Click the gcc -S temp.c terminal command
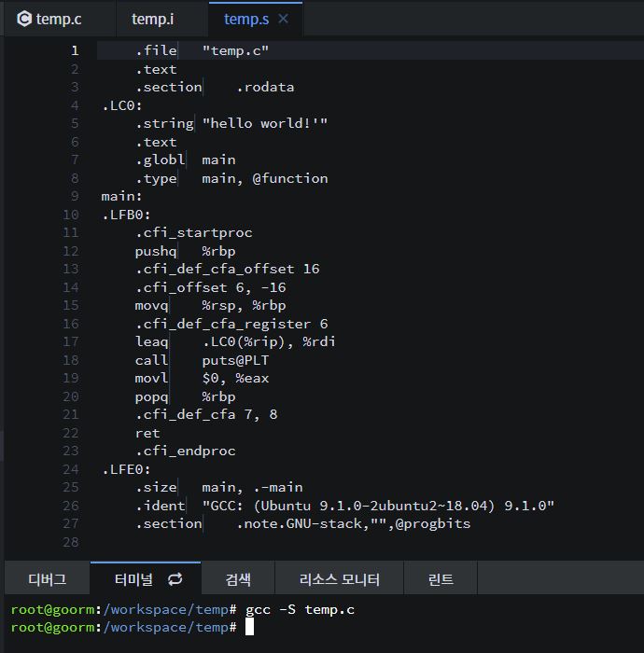The image size is (644, 653). click(300, 610)
